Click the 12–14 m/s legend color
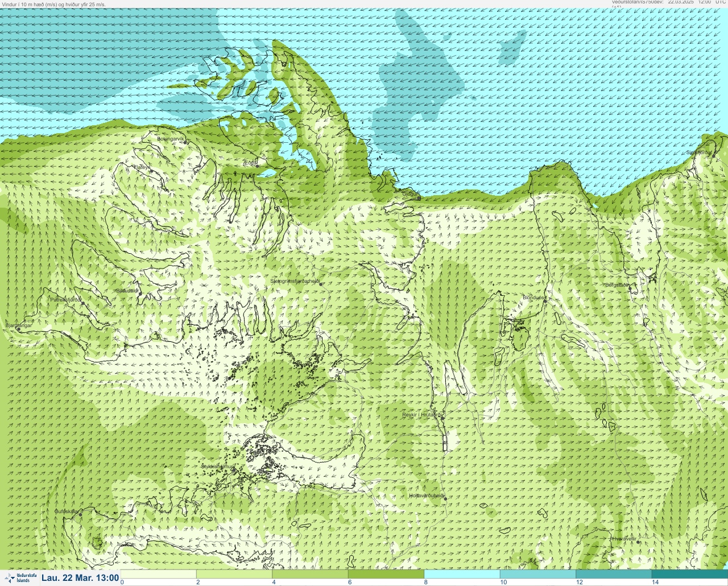This screenshot has width=728, height=586. click(614, 574)
